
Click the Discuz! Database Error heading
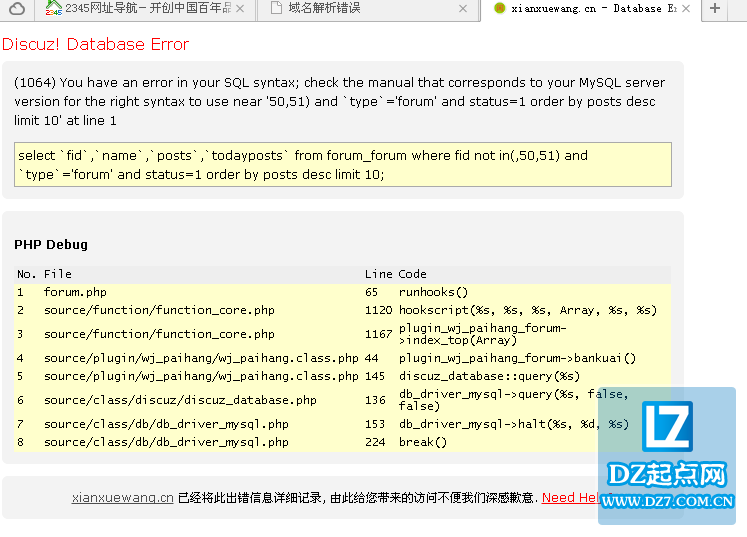tap(95, 44)
